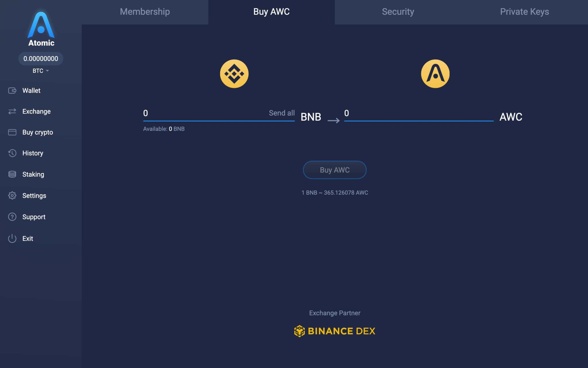Open Settings with the gear icon
The image size is (588, 368).
coord(12,195)
